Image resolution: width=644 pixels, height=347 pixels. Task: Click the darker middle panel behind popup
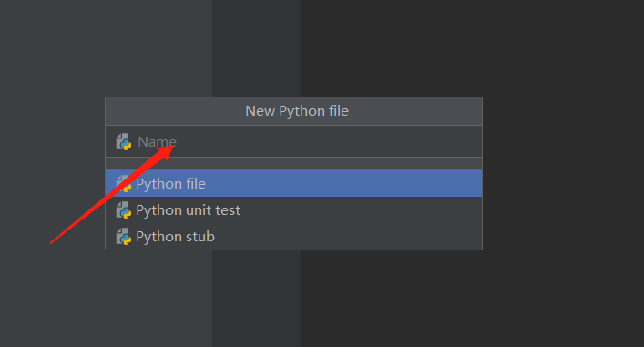[257, 48]
